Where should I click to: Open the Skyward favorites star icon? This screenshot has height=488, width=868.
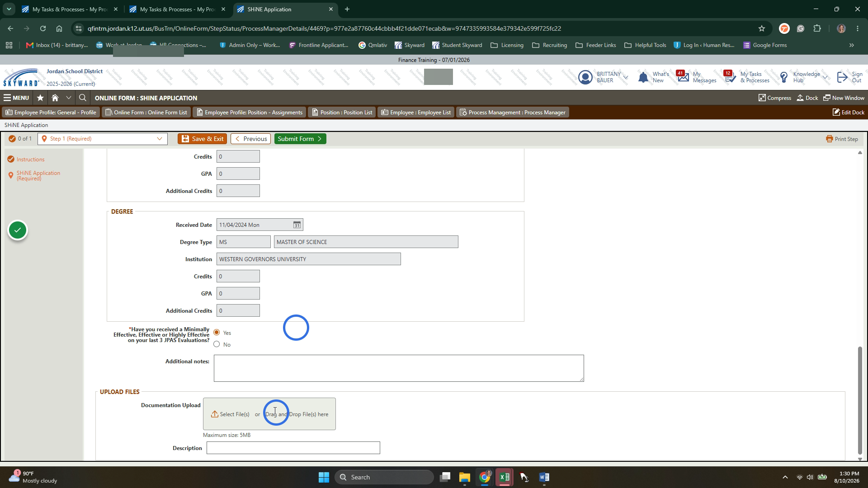tap(40, 98)
